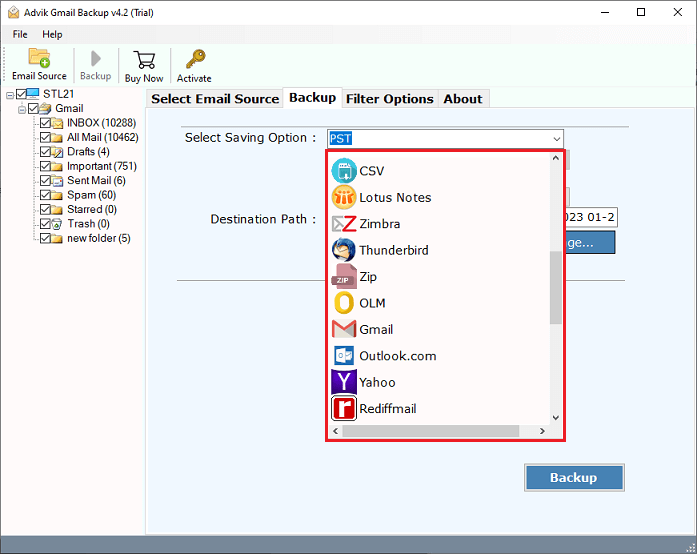Viewport: 697px width, 554px height.
Task: Open the Buy Now cart icon
Action: click(x=144, y=60)
